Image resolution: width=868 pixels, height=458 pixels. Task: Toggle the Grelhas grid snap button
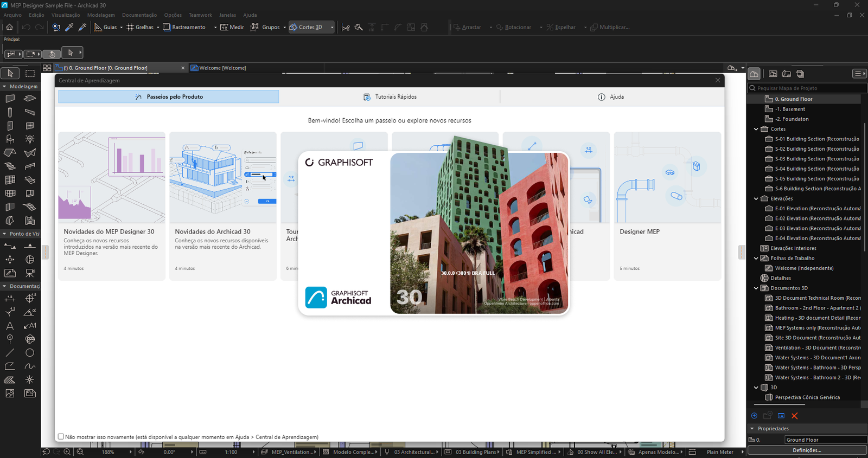pyautogui.click(x=140, y=27)
